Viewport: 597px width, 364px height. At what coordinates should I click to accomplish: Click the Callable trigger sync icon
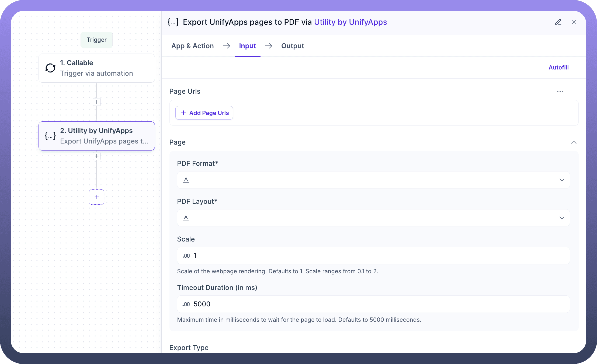click(x=50, y=68)
